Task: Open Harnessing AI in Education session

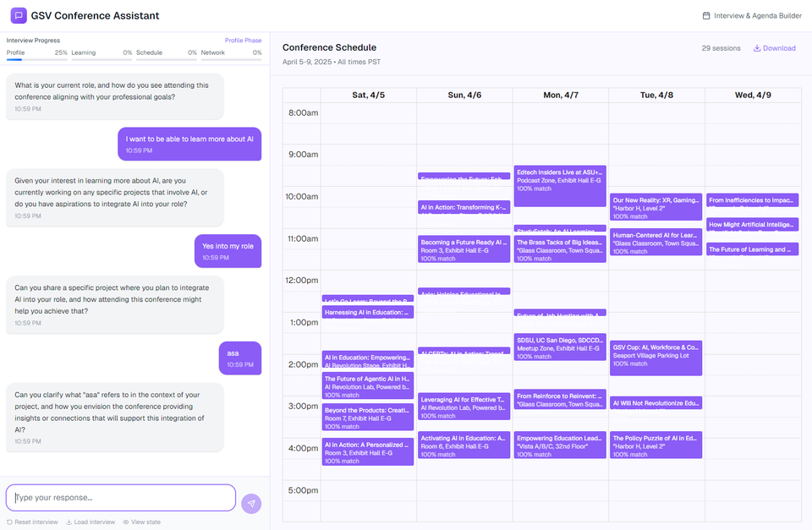Action: pos(368,312)
